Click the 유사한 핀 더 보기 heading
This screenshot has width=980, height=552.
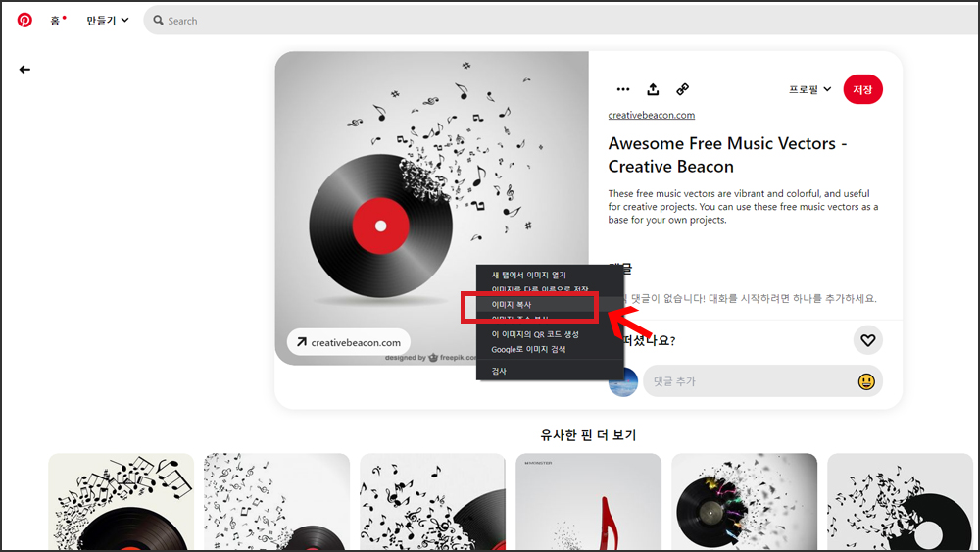(588, 435)
